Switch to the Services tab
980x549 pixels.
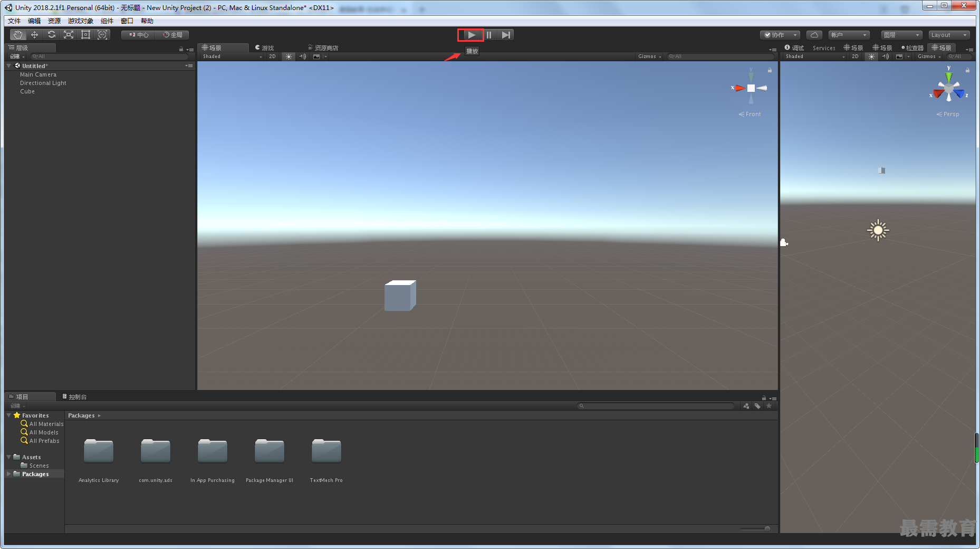[824, 48]
